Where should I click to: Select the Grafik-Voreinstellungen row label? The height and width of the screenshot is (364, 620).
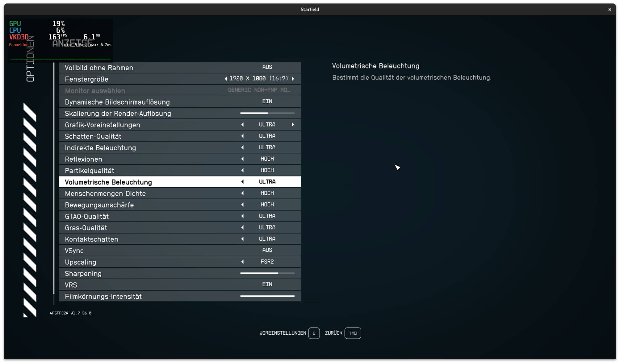[102, 125]
